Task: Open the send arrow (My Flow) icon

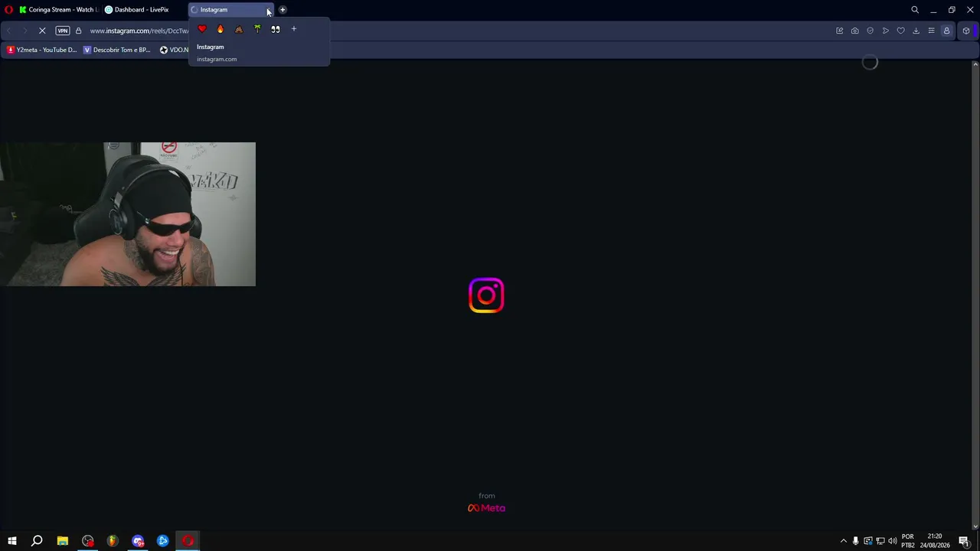Action: point(886,31)
